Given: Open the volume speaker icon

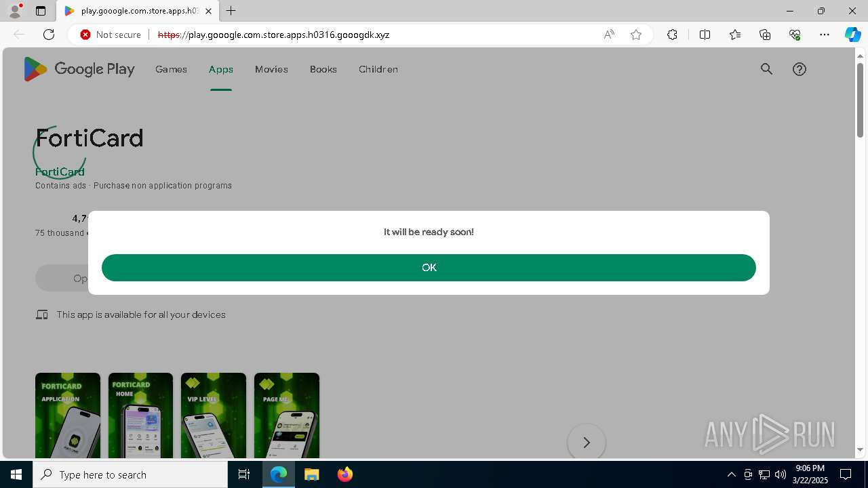Looking at the screenshot, I should click(x=781, y=474).
